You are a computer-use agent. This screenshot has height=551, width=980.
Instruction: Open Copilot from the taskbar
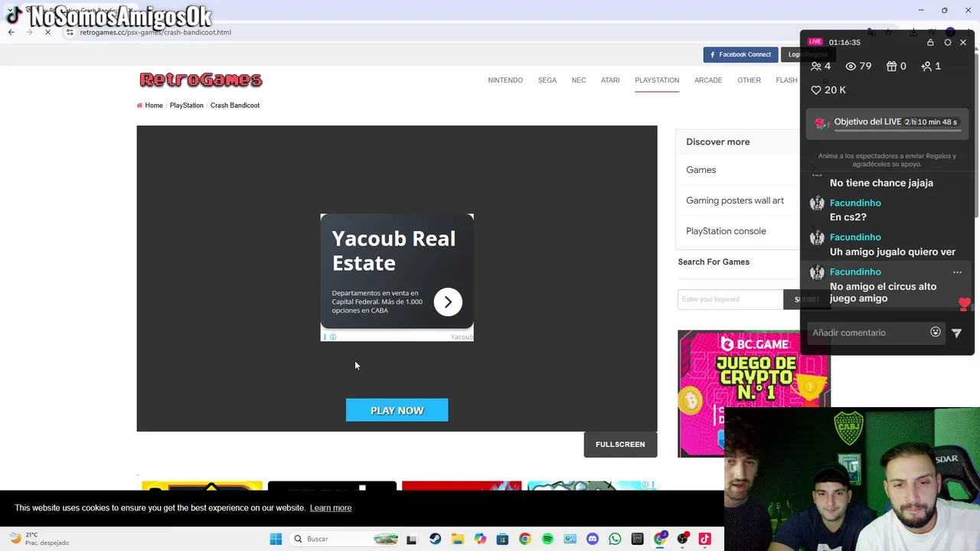(480, 540)
